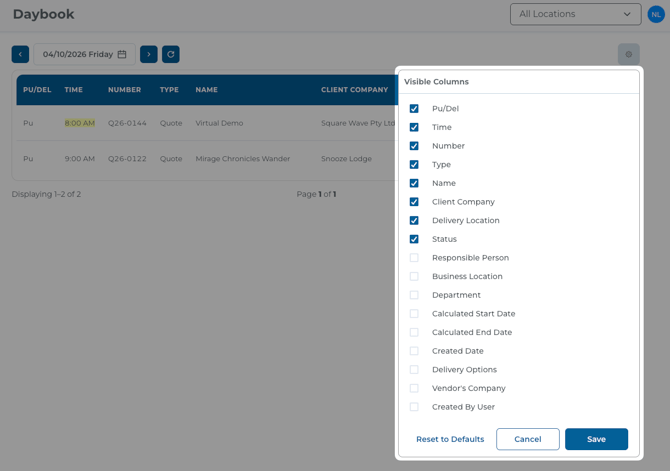
Task: Click quote number Q26-0144
Action: click(x=127, y=123)
